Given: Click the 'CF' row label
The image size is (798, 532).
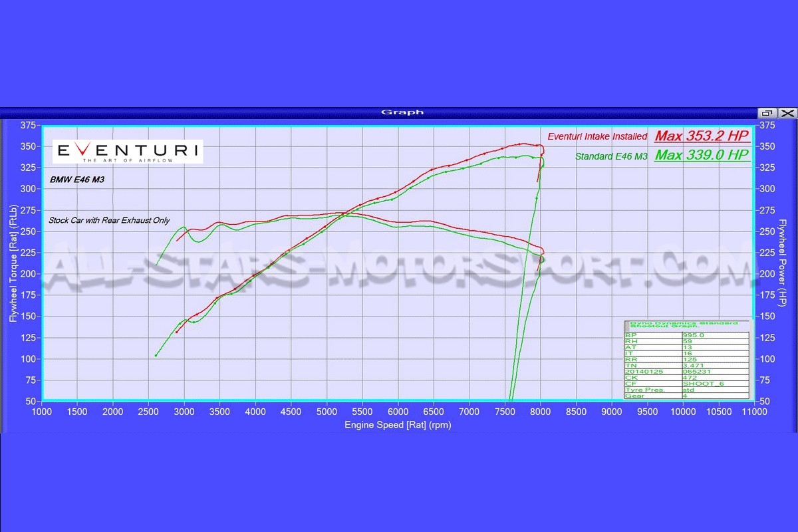Looking at the screenshot, I should (653, 384).
